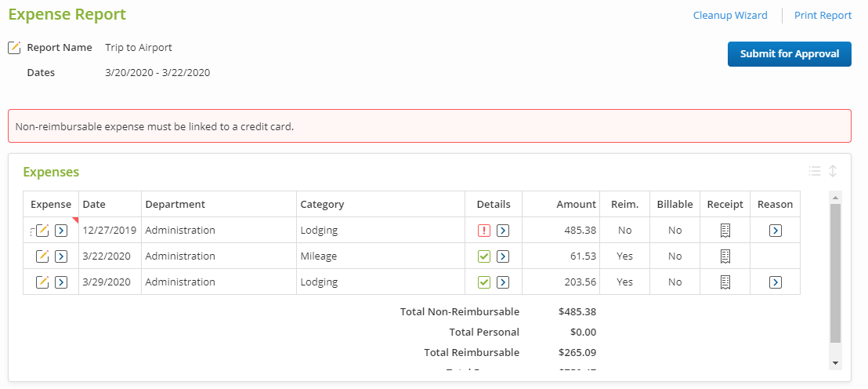The height and width of the screenshot is (389, 868).
Task: Open receipt for 12/27/2019 Lodging expense
Action: pos(725,231)
